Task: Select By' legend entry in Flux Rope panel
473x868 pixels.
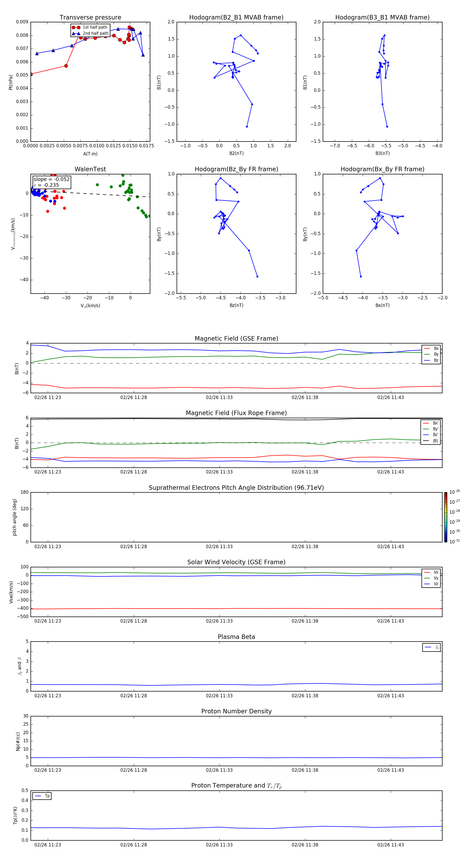Action: (x=431, y=429)
